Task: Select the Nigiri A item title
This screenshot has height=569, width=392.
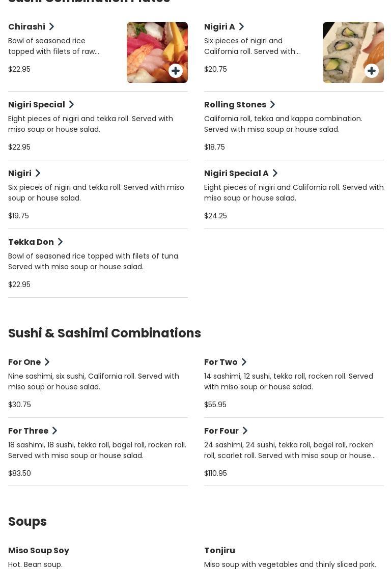Action: coord(219,26)
